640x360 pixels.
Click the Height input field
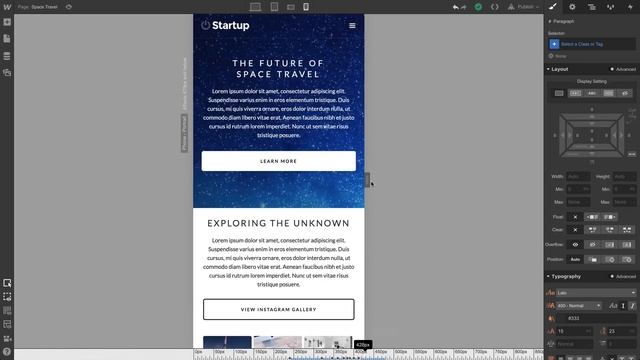point(624,177)
